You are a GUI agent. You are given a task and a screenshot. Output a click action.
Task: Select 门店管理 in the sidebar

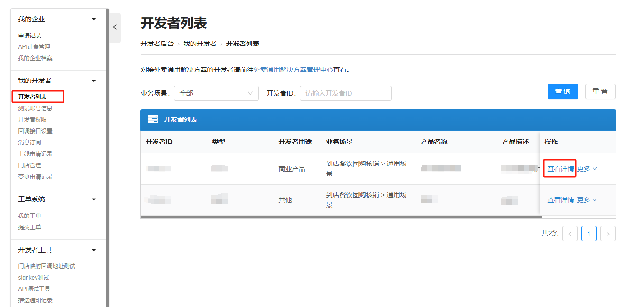tap(29, 165)
